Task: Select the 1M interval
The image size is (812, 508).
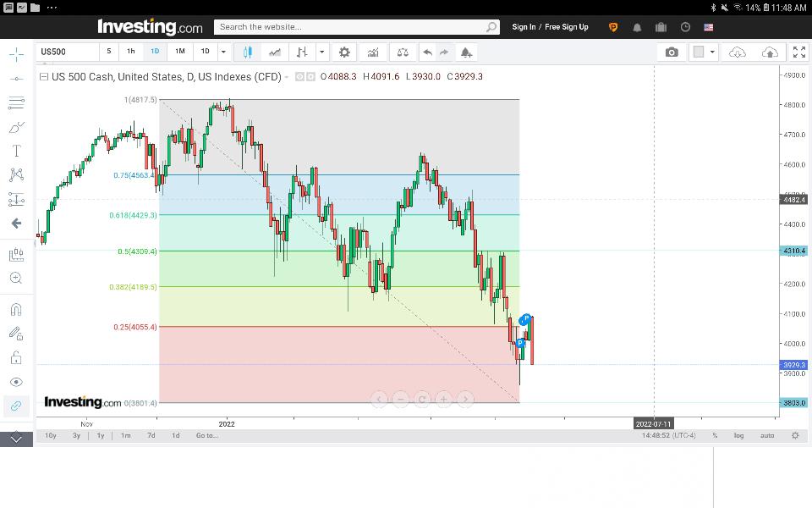Action: pos(179,52)
